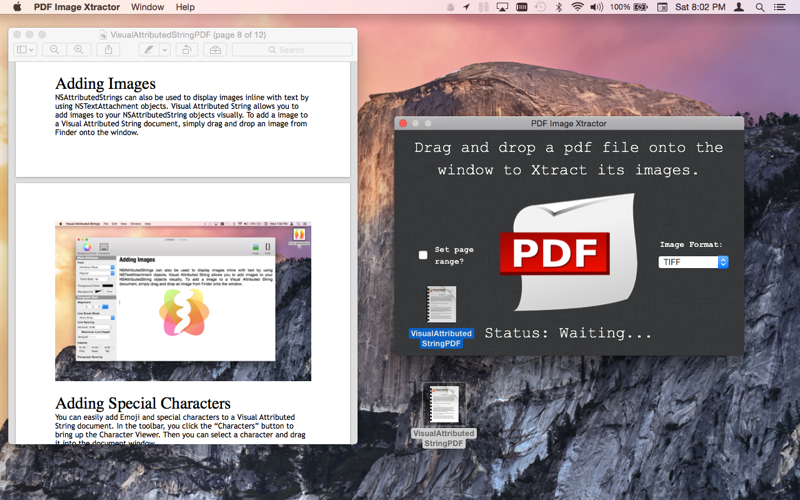The width and height of the screenshot is (800, 500).
Task: Open the sidebar view dropdown in Preview
Action: [25, 49]
